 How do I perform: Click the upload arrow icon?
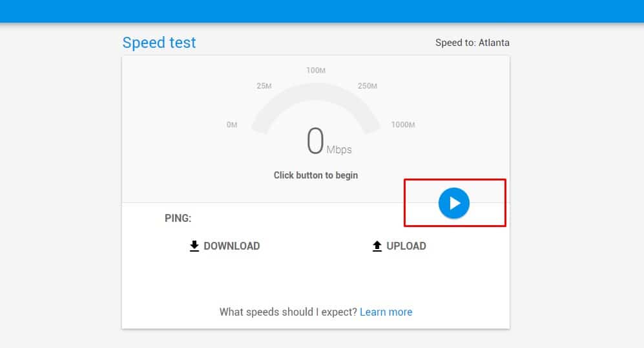pos(377,246)
